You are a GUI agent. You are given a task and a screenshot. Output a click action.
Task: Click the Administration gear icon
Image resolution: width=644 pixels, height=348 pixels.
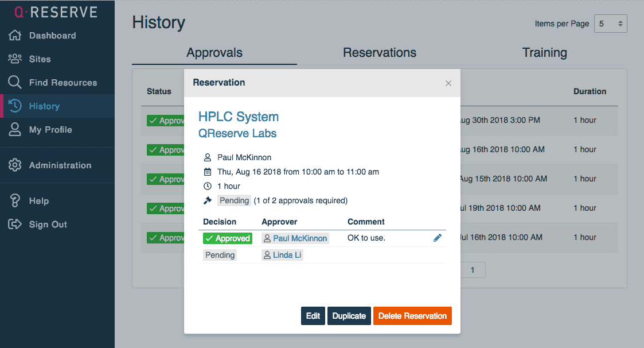point(15,165)
